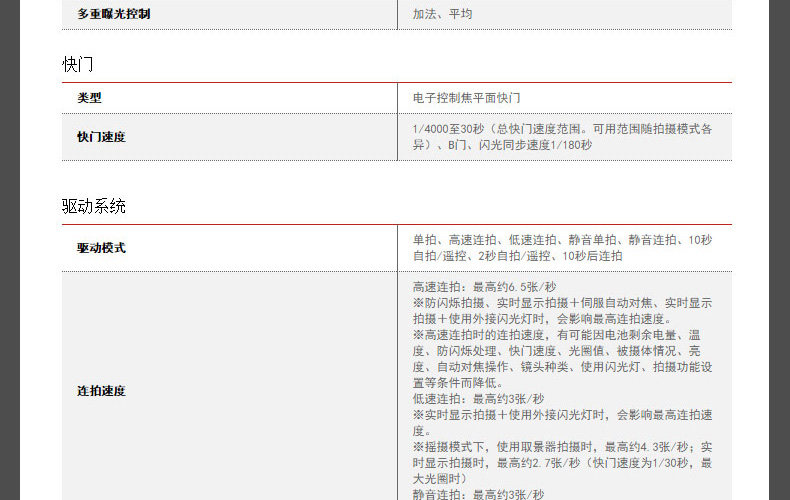Click the 电子控制焦平面快门 value
The image size is (790, 500).
tap(467, 98)
